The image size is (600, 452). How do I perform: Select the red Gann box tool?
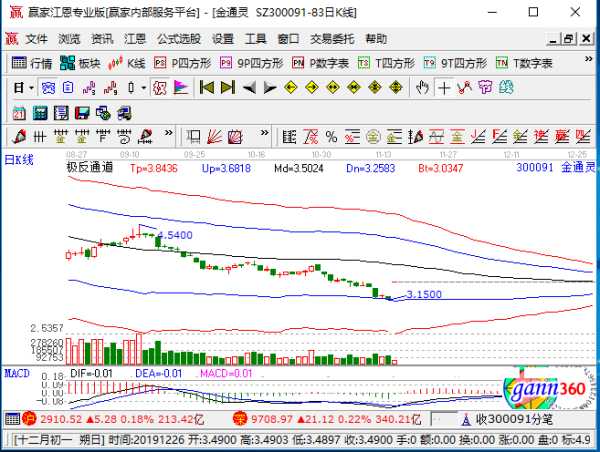click(x=235, y=136)
